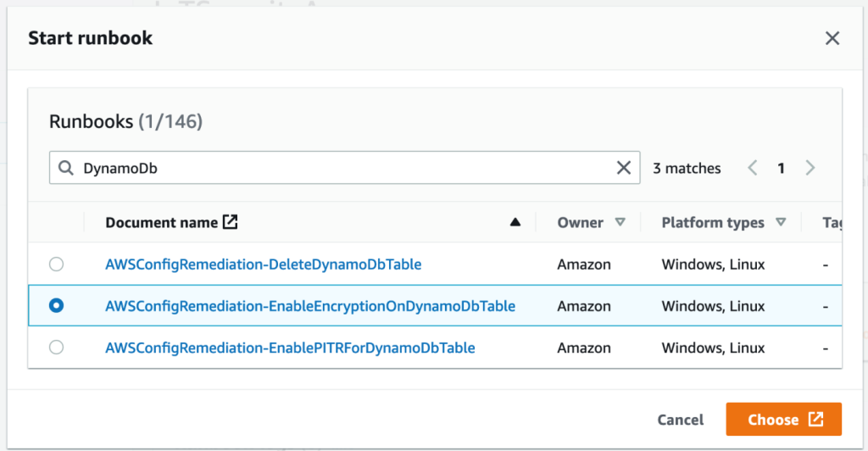Click the search magnifier icon
This screenshot has width=868, height=451.
tap(66, 168)
